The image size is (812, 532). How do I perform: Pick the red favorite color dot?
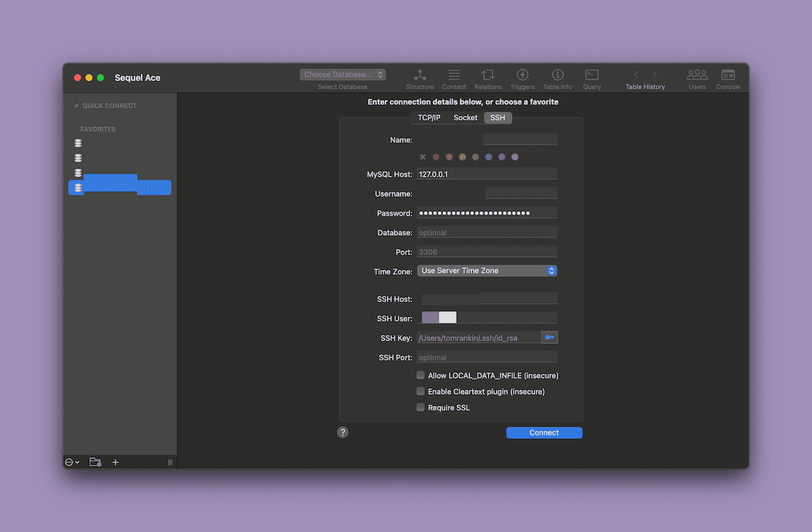pyautogui.click(x=436, y=157)
